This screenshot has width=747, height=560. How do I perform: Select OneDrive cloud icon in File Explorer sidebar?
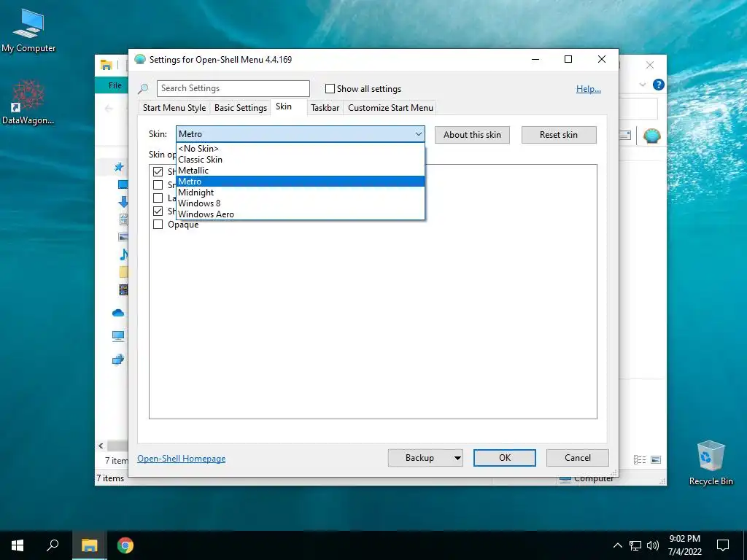coord(118,313)
